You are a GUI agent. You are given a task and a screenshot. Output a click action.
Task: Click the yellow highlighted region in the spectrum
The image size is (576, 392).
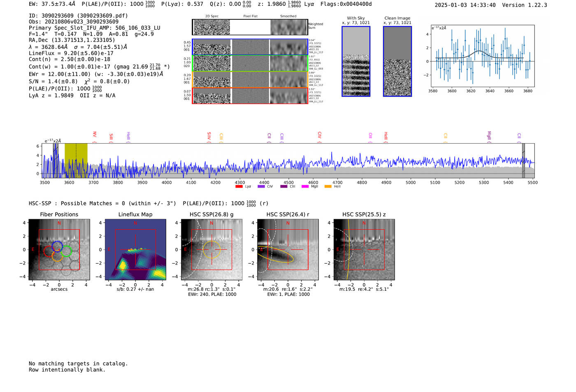pyautogui.click(x=76, y=160)
